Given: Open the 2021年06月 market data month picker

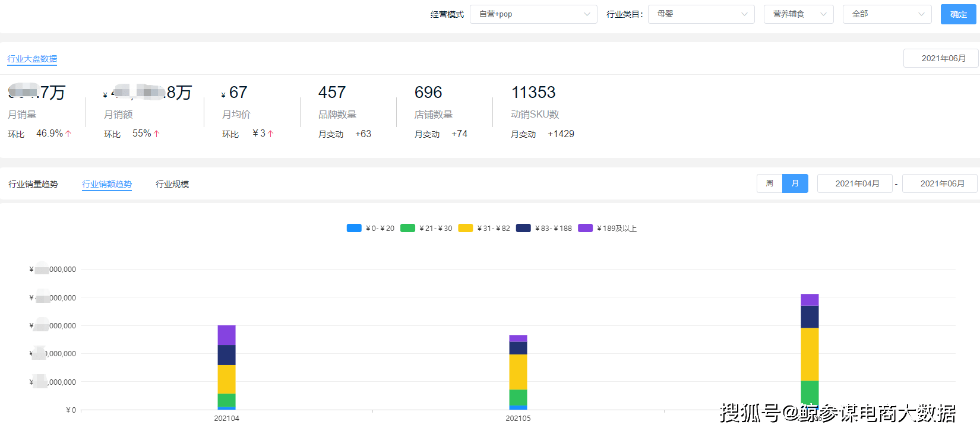Looking at the screenshot, I should (x=941, y=58).
